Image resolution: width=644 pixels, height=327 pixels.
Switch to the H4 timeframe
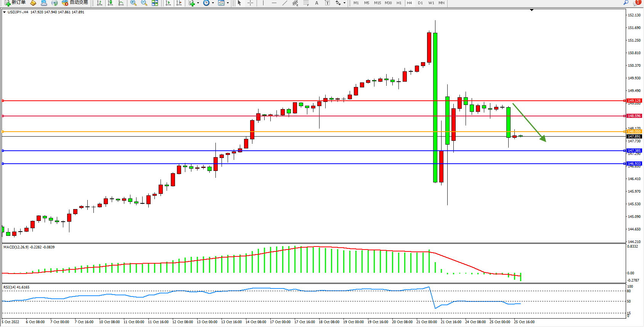pos(409,3)
